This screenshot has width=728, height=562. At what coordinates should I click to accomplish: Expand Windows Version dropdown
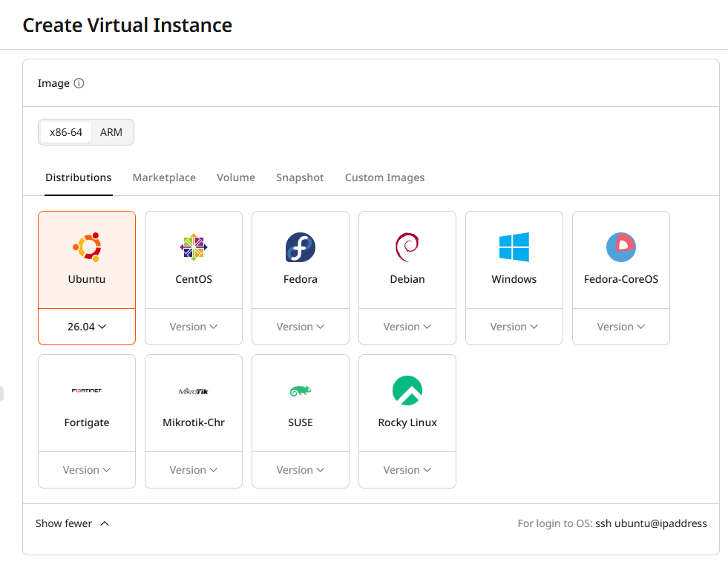coord(514,327)
